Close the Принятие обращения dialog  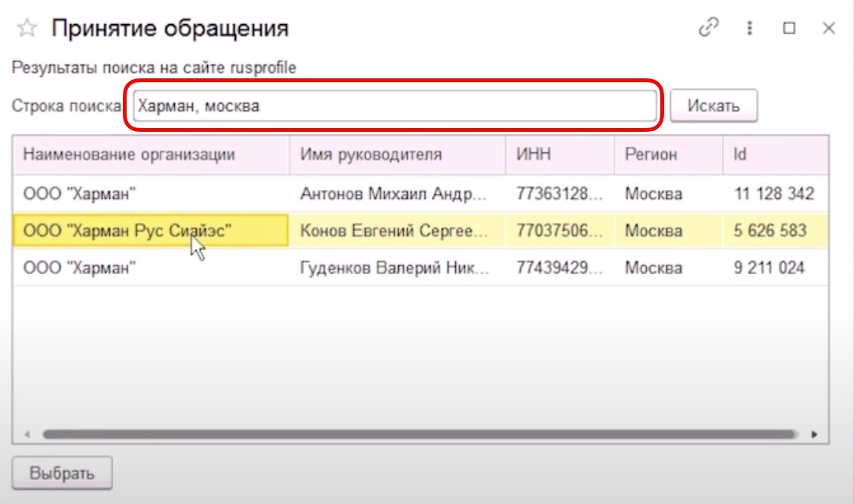click(829, 28)
